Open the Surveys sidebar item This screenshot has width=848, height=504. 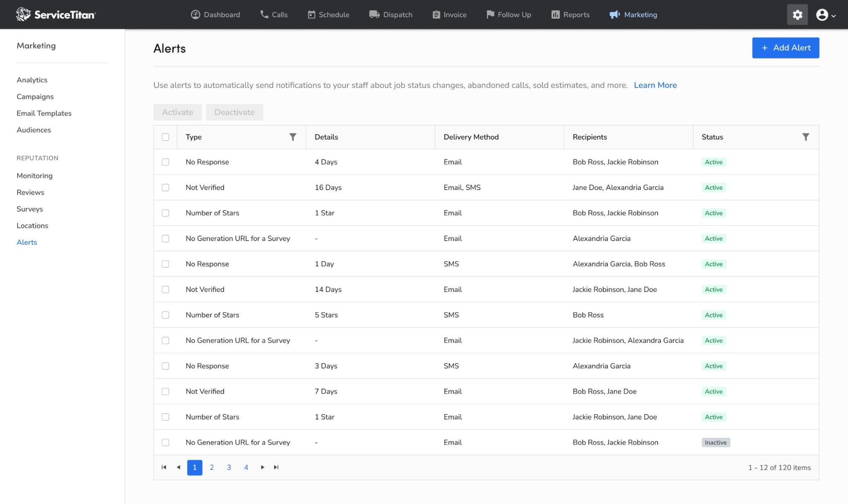(x=30, y=209)
